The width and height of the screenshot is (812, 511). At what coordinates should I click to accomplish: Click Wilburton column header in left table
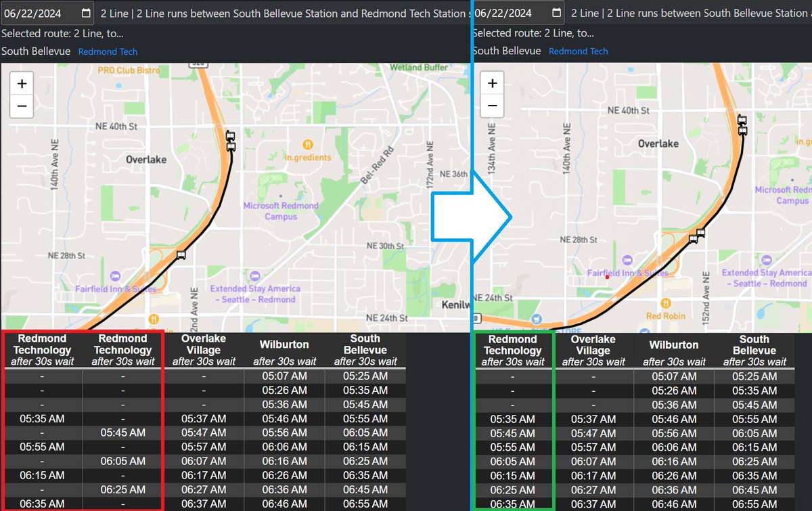coord(284,350)
